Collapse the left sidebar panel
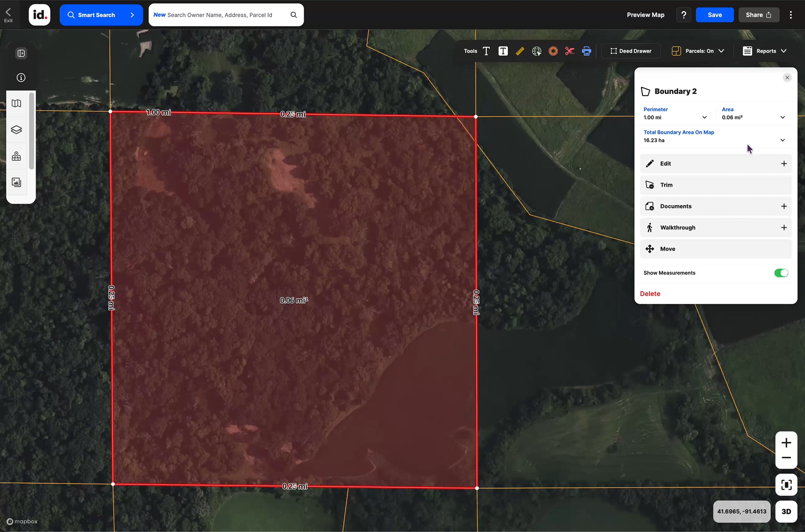Viewport: 805px width, 532px height. pos(21,53)
